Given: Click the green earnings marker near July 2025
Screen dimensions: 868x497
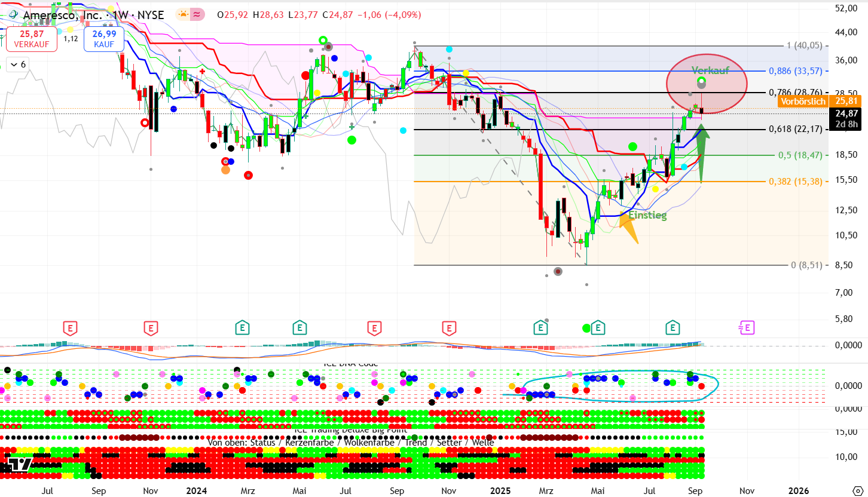Looking at the screenshot, I should (673, 327).
